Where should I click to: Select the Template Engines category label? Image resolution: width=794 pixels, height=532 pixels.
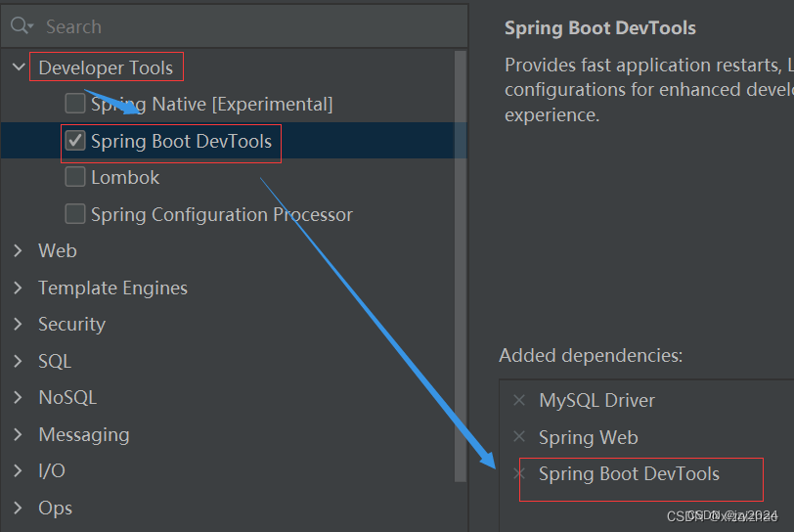click(x=112, y=288)
